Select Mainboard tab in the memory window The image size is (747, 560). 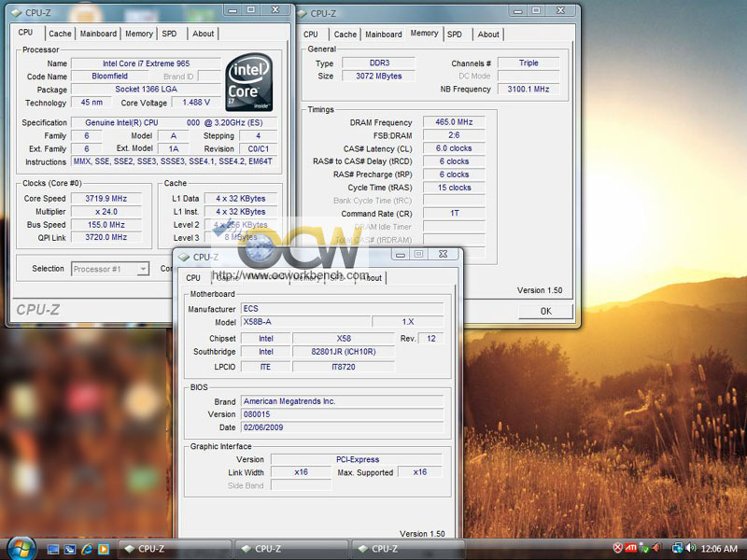coord(384,35)
